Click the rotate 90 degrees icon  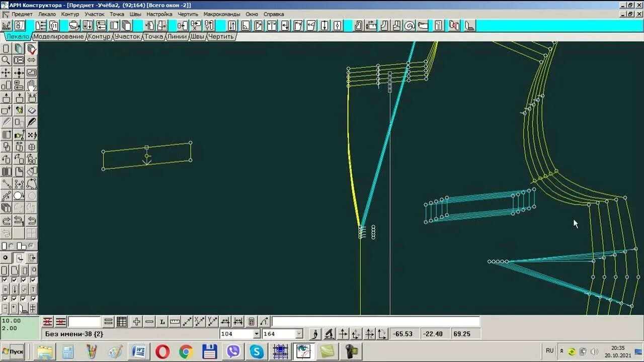pos(31,159)
